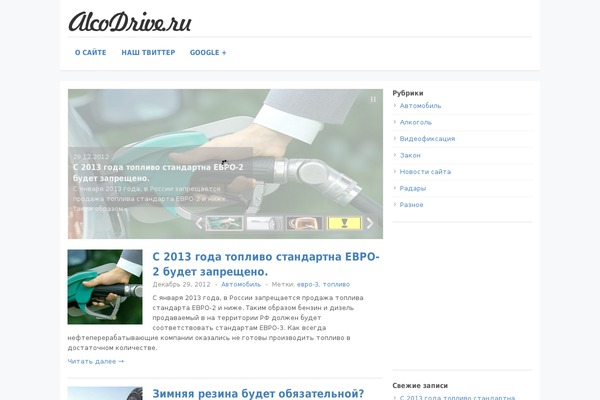Open the Радары category
The height and width of the screenshot is (400, 600).
(413, 188)
